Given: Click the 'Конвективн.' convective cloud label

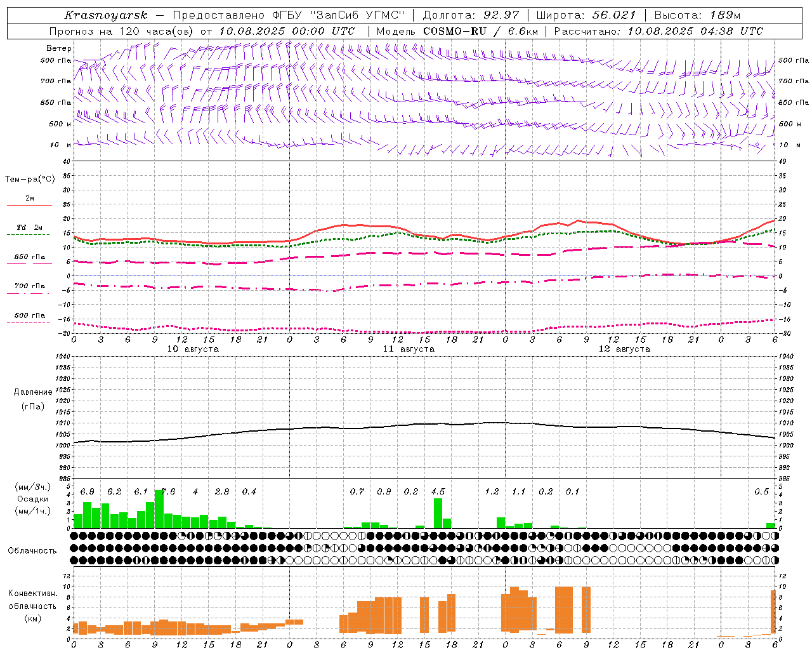Looking at the screenshot, I should [32, 594].
